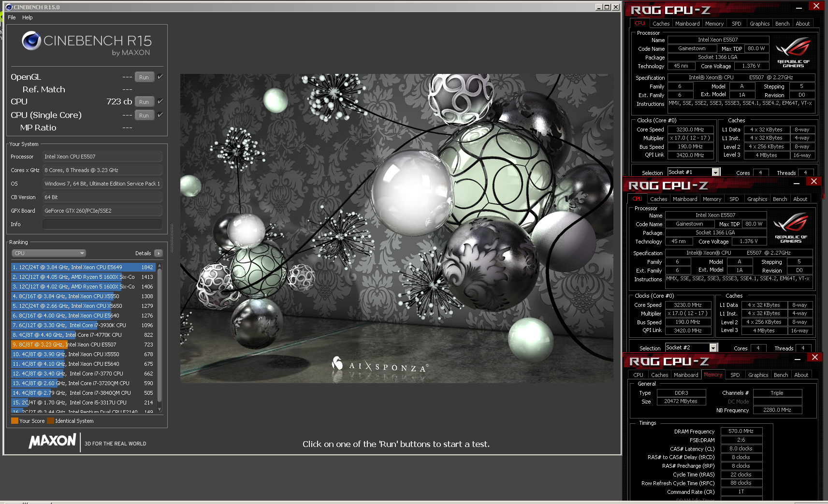Screen dimensions: 828x504
Task: Click the MAXON logo
Action: (x=52, y=441)
